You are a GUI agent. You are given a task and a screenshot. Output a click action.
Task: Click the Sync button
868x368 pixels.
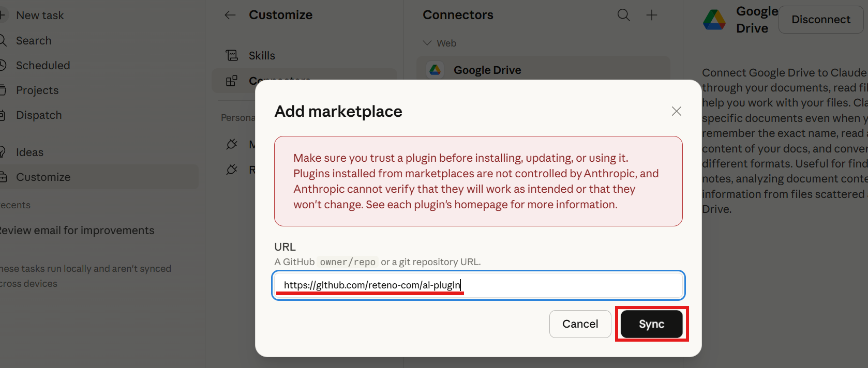click(x=651, y=324)
